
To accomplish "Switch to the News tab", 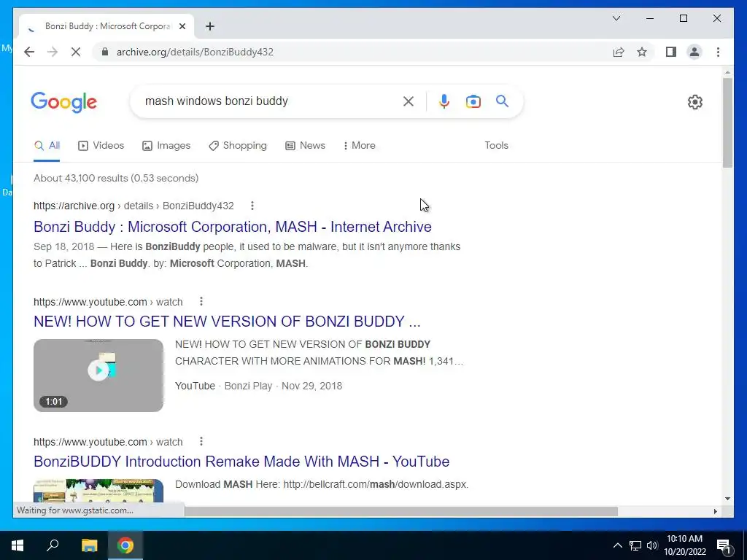I will pyautogui.click(x=305, y=146).
